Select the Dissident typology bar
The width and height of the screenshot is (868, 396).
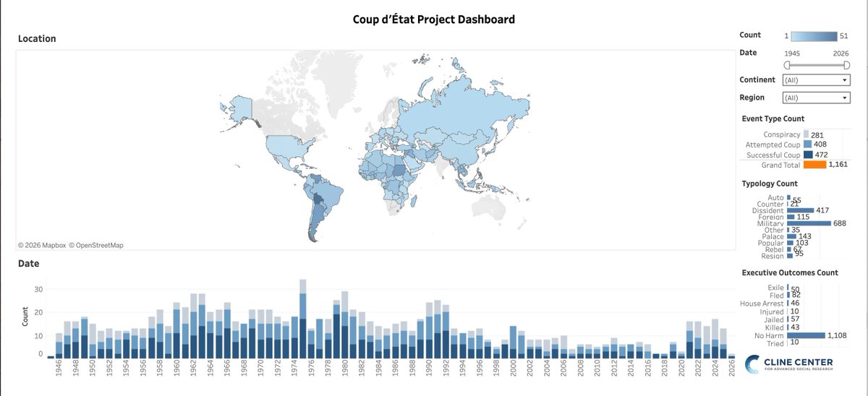[x=801, y=210]
